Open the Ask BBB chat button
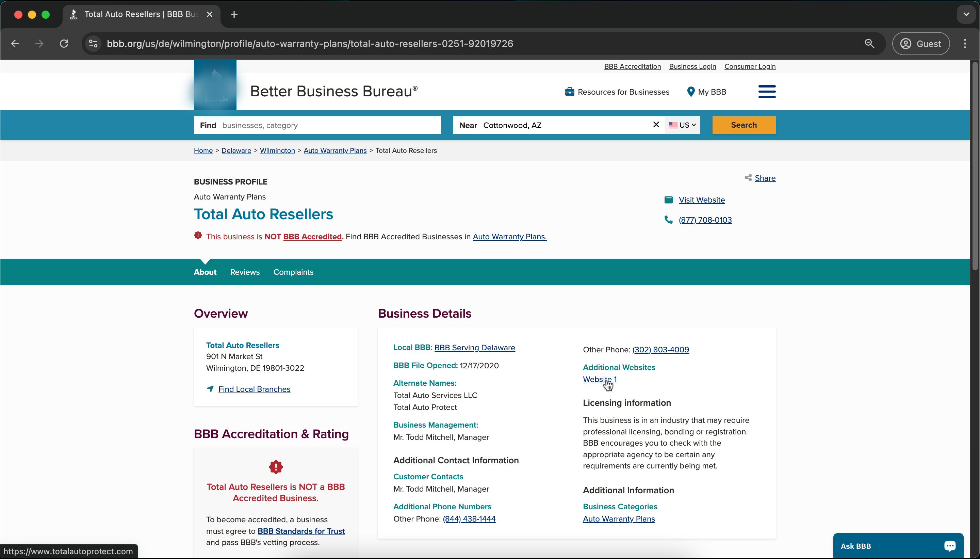The height and width of the screenshot is (559, 980). click(x=898, y=546)
